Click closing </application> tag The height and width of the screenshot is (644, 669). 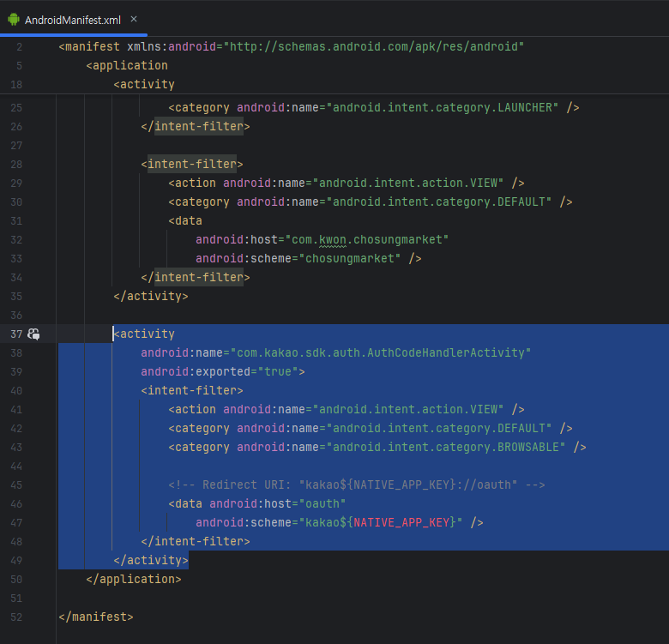coord(134,579)
